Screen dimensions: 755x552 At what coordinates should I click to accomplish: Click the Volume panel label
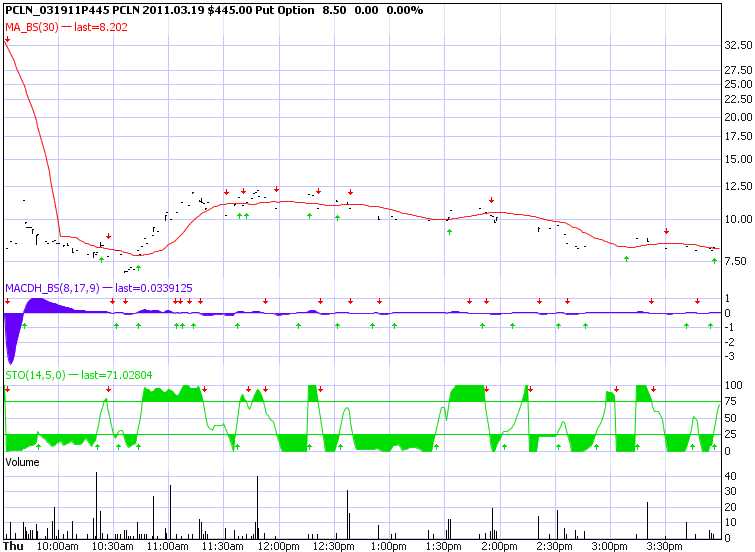[x=22, y=463]
